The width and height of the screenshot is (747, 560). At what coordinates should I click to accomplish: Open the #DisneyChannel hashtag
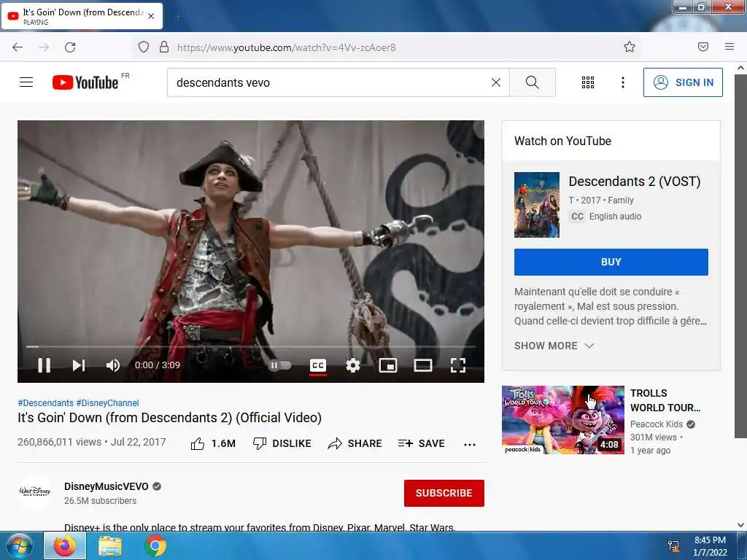[108, 402]
